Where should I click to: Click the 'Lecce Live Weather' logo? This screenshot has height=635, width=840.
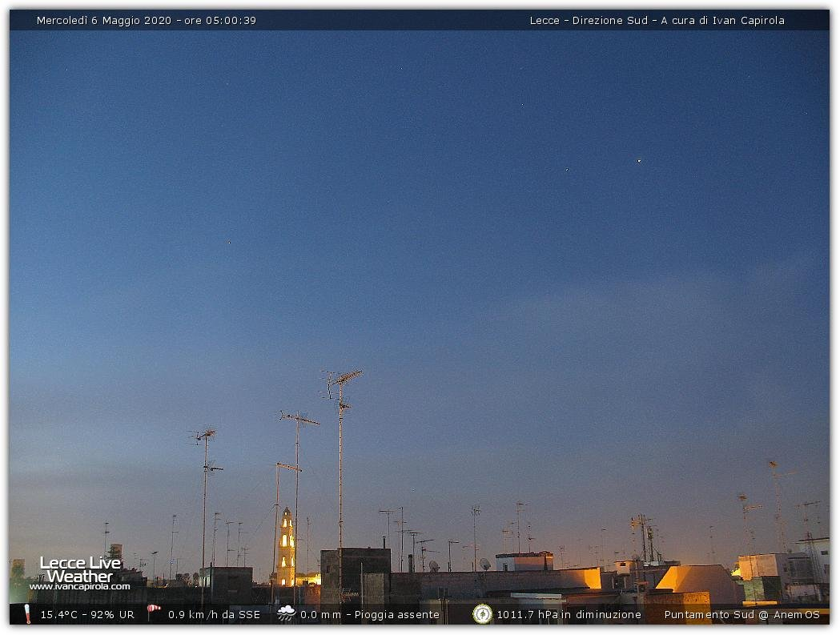tap(80, 569)
